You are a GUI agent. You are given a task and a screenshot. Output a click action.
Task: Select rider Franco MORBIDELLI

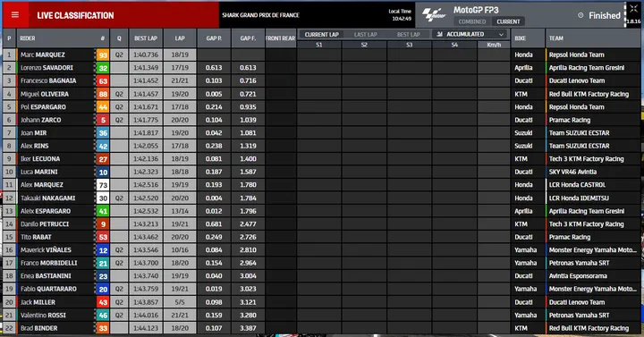49,263
